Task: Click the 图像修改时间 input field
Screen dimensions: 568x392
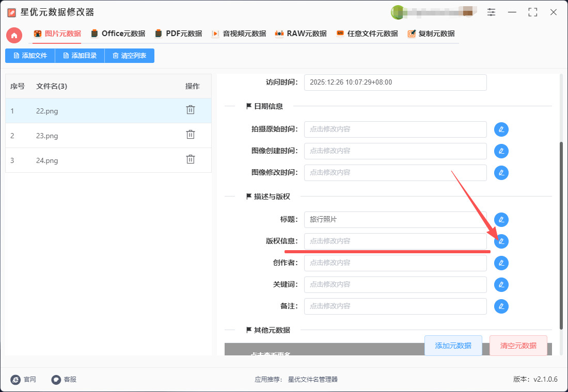Action: pyautogui.click(x=395, y=173)
